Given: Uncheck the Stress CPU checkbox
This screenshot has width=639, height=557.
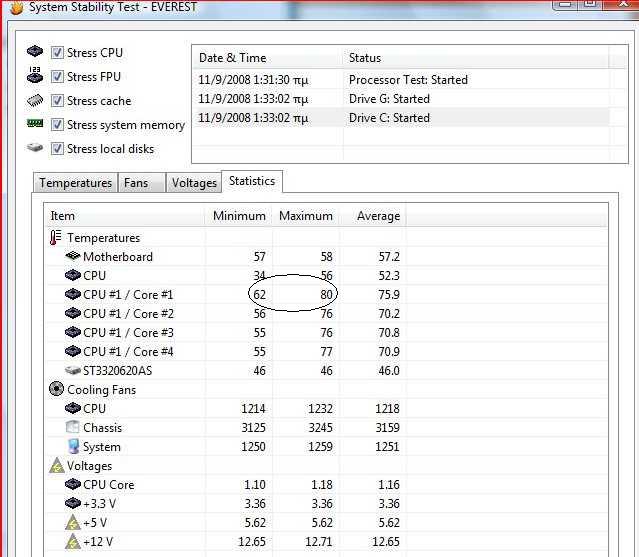Looking at the screenshot, I should click(x=57, y=53).
